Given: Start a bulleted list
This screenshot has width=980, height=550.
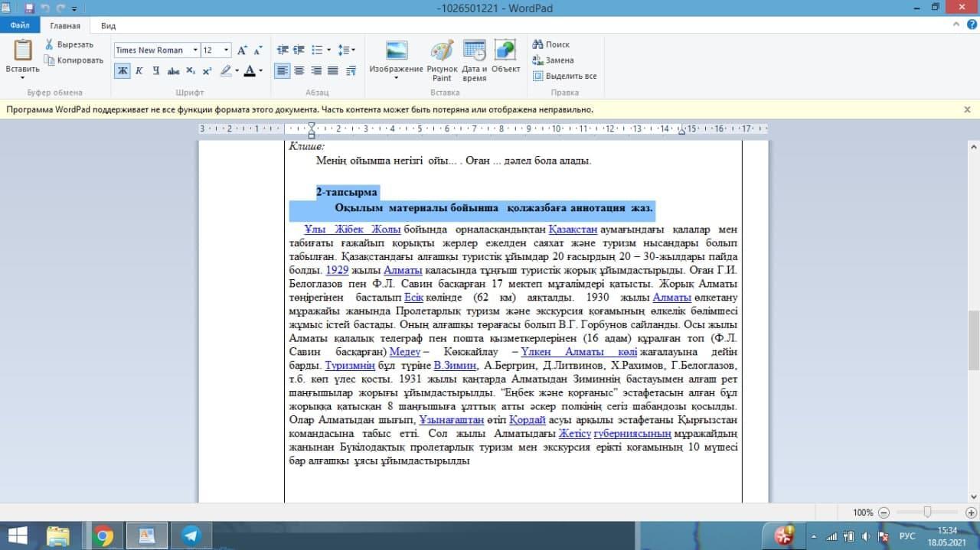Looking at the screenshot, I should 317,50.
